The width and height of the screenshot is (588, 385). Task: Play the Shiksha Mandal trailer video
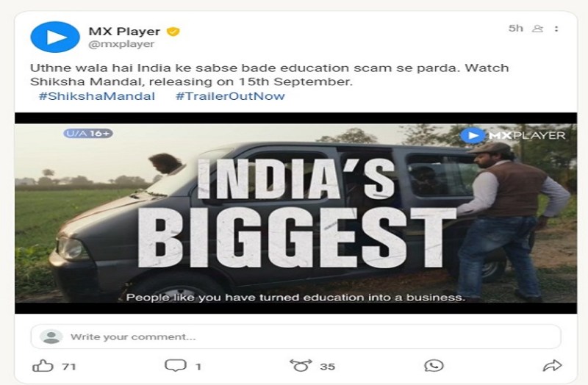click(296, 213)
